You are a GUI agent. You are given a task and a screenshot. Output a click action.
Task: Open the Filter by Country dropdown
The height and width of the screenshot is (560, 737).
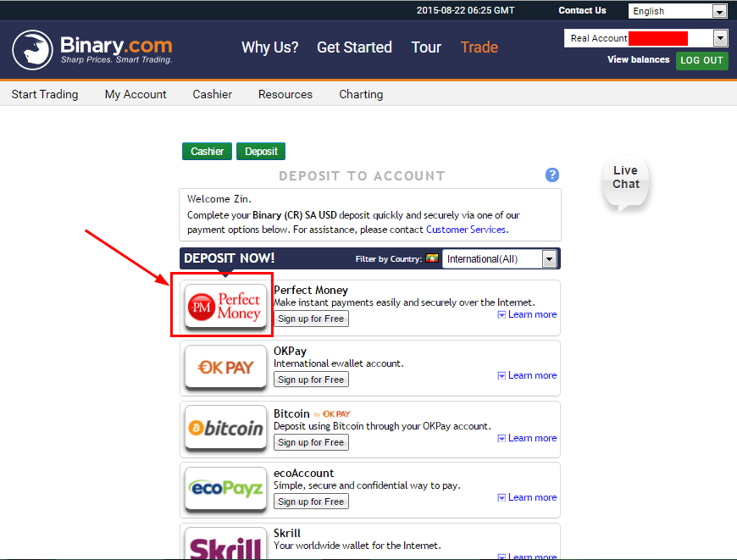tap(500, 258)
